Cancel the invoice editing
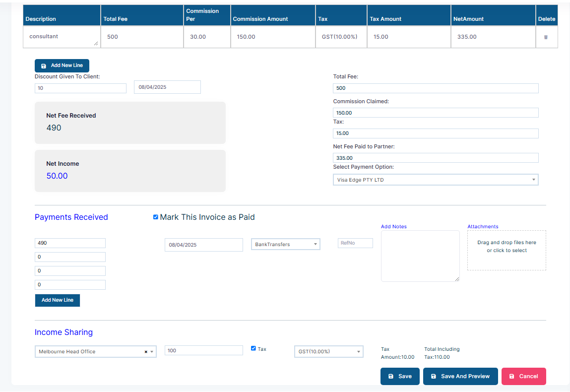The width and height of the screenshot is (570, 392). point(523,376)
